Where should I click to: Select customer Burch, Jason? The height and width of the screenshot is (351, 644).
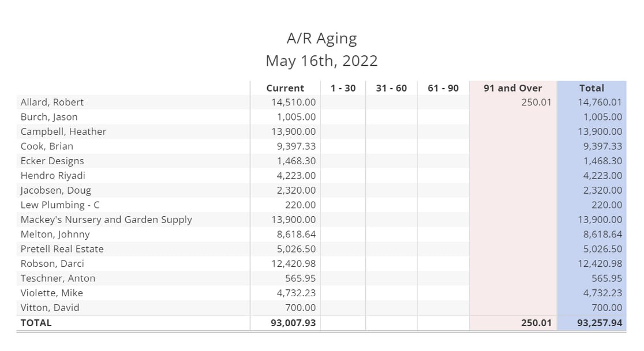(49, 117)
